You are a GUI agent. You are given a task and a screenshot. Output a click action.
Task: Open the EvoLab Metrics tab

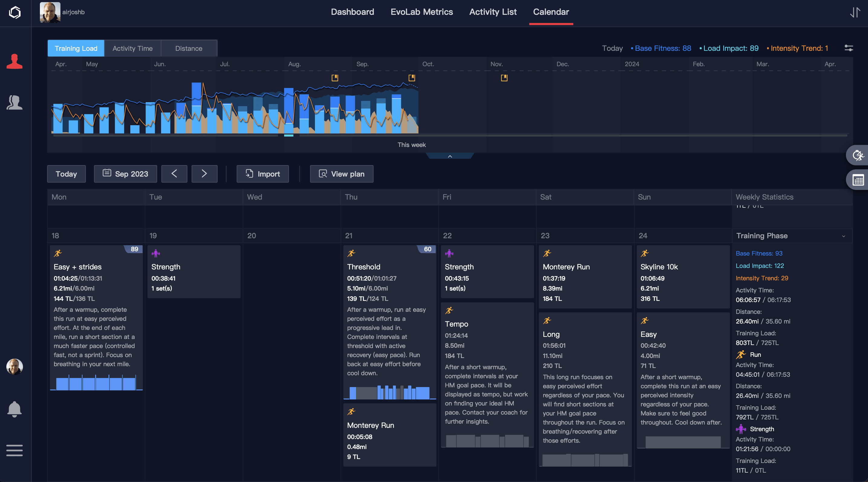coord(422,12)
